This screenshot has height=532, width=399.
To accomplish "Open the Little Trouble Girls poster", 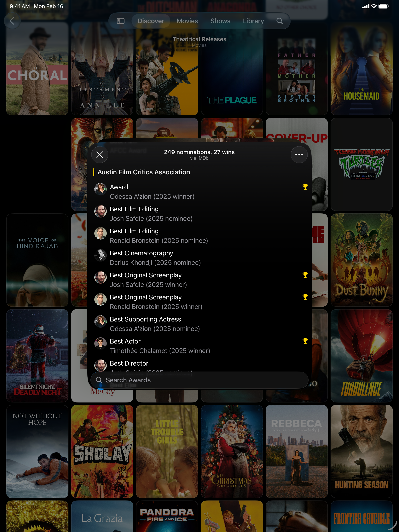I will point(167,451).
